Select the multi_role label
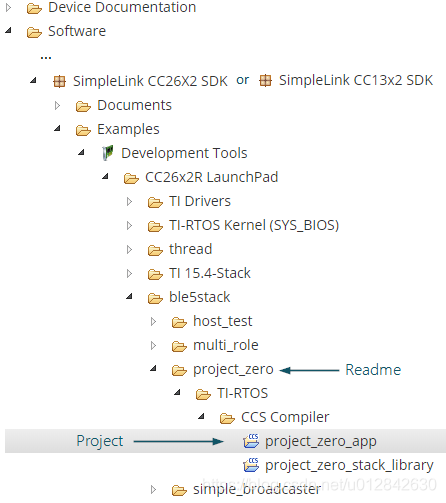 click(226, 345)
